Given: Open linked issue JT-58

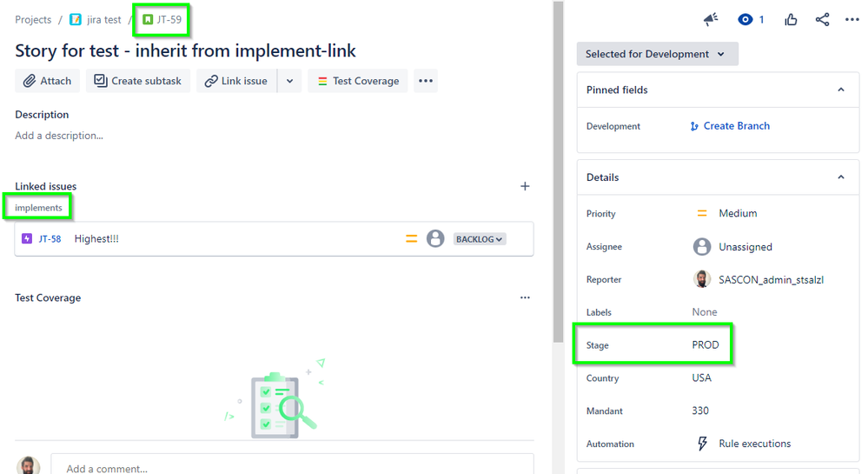Looking at the screenshot, I should pos(50,239).
